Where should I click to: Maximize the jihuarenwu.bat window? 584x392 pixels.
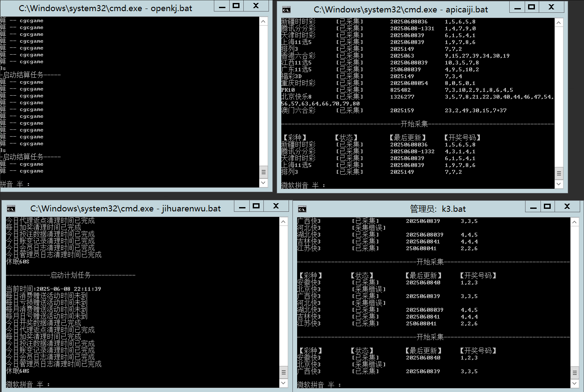tap(256, 206)
